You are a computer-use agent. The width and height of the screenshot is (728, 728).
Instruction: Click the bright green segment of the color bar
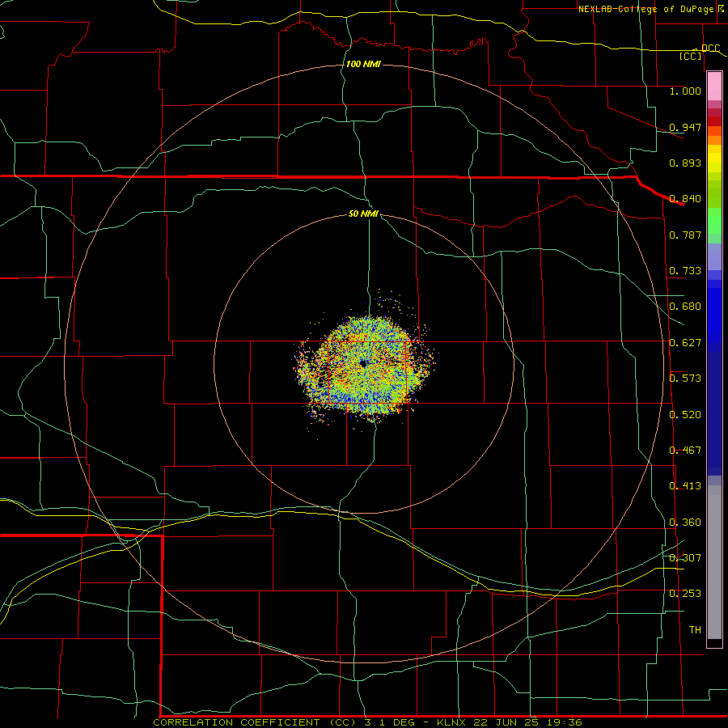714,221
